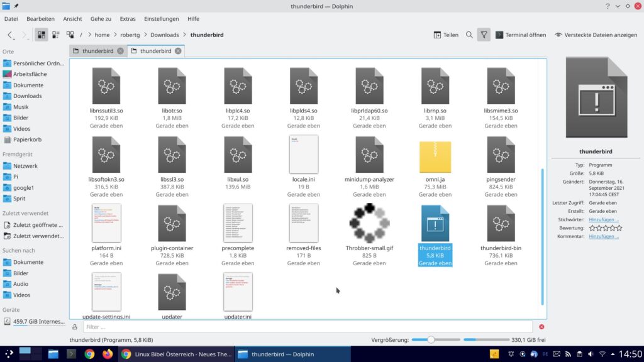Viewport: 644px width, 362px height.
Task: Select the omni.ja archive icon
Action: click(x=435, y=156)
